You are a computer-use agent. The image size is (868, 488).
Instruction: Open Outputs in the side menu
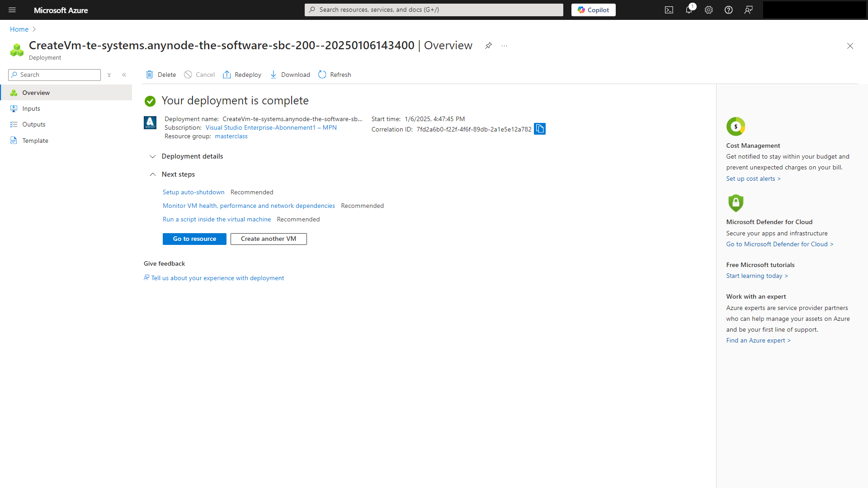pos(66,124)
